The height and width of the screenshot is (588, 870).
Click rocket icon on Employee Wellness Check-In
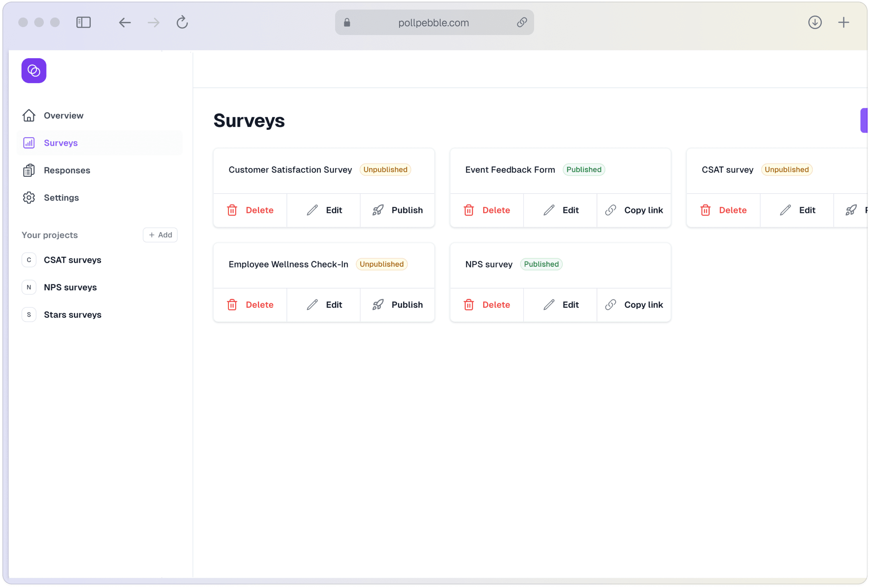point(378,305)
